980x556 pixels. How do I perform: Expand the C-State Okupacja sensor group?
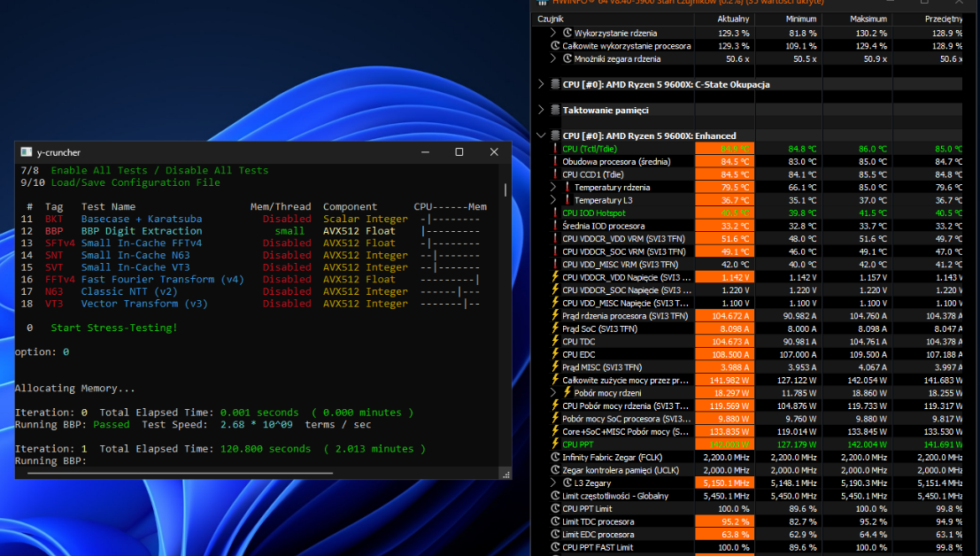tap(542, 84)
